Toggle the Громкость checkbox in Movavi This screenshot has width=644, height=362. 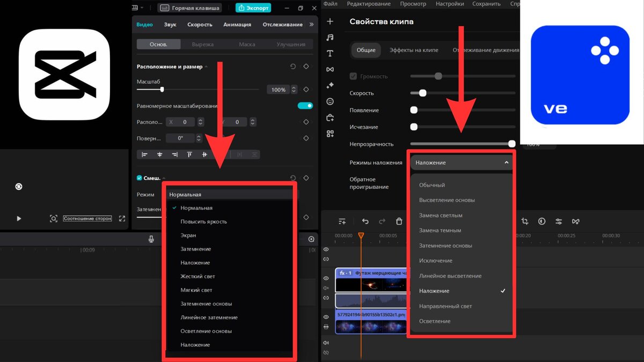353,76
